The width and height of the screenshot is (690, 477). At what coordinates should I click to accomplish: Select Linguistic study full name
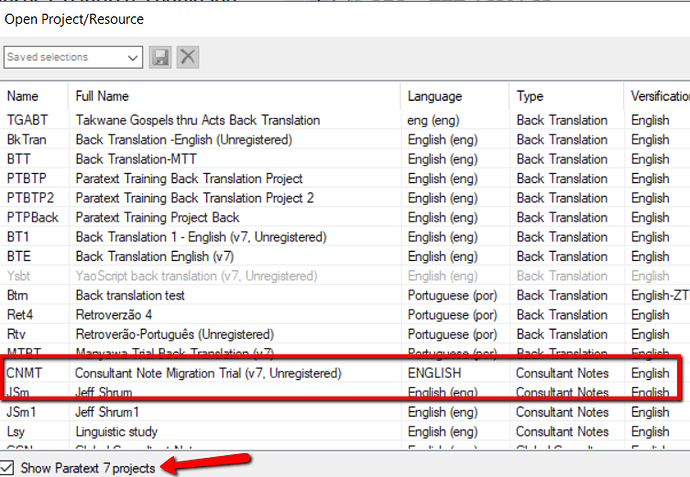(x=116, y=431)
